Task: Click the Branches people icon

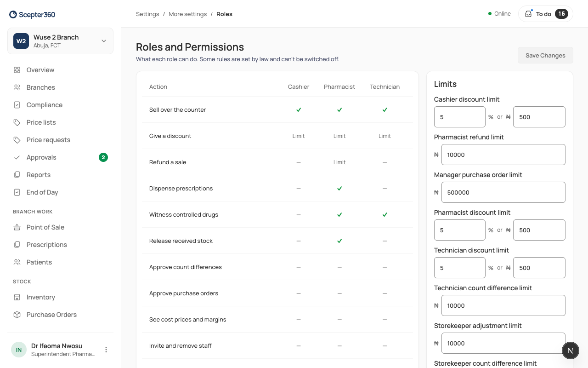Action: pos(17,87)
